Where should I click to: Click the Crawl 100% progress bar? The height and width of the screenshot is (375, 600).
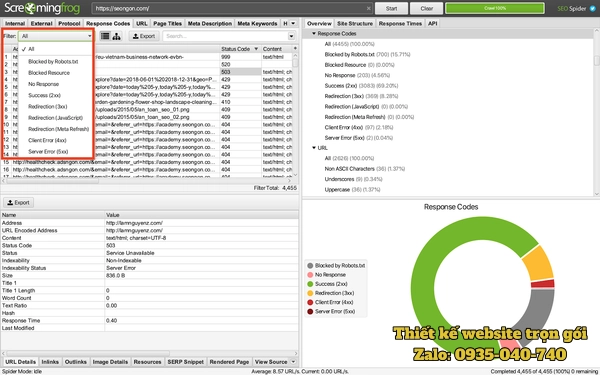tap(495, 8)
